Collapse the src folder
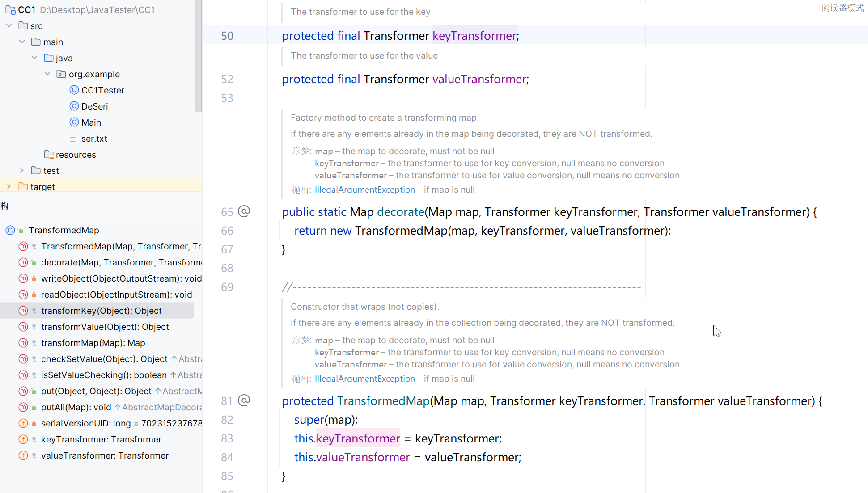 [9, 26]
